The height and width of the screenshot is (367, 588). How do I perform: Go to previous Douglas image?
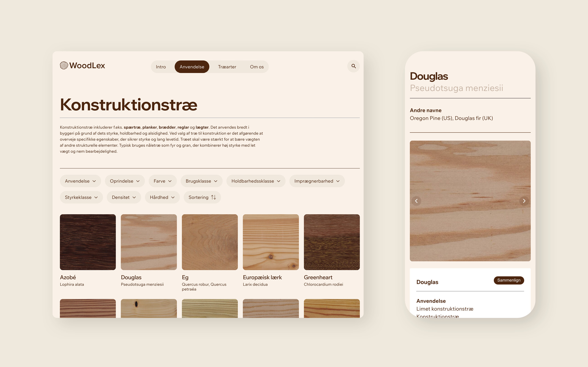(416, 201)
